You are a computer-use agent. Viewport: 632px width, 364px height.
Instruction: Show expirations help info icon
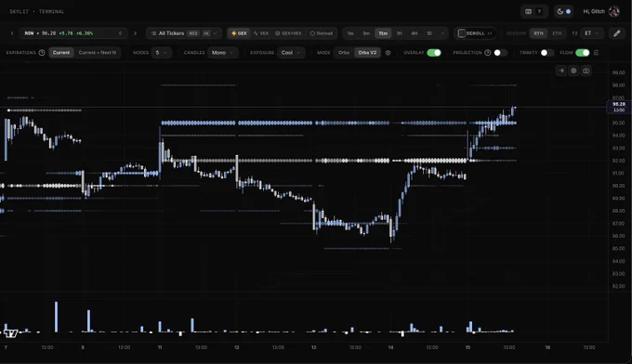pyautogui.click(x=42, y=53)
